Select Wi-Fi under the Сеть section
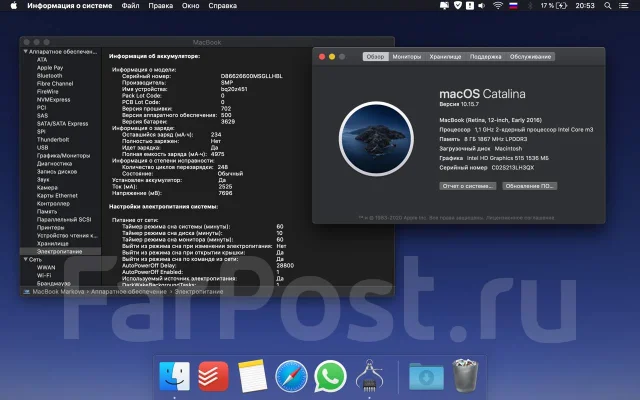The image size is (640, 400). click(x=44, y=276)
